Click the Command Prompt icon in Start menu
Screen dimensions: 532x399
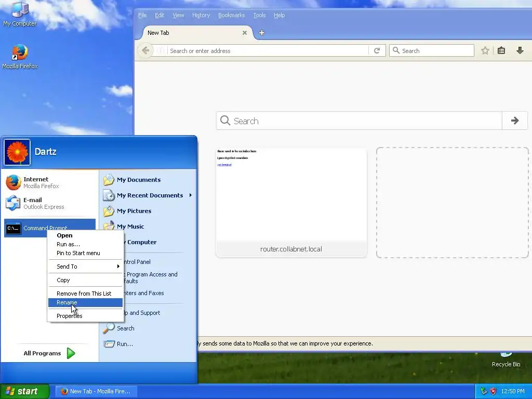tap(13, 229)
